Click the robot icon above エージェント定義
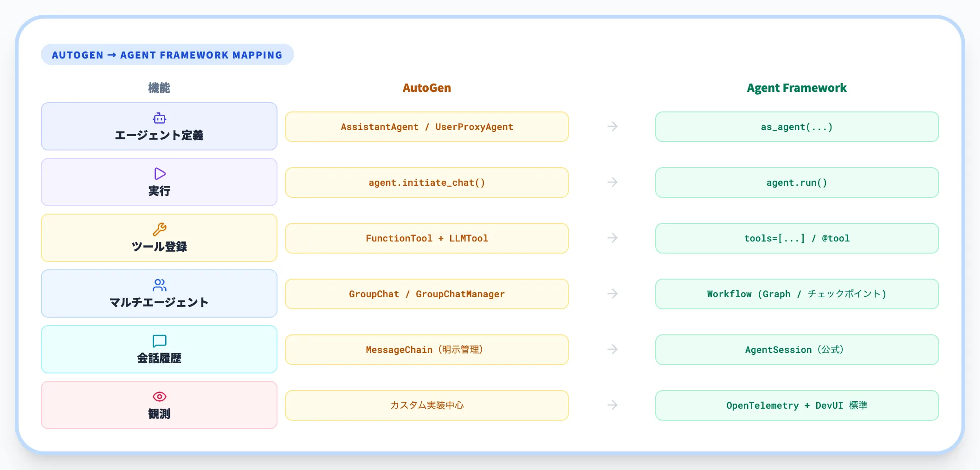The width and height of the screenshot is (980, 470). [159, 118]
